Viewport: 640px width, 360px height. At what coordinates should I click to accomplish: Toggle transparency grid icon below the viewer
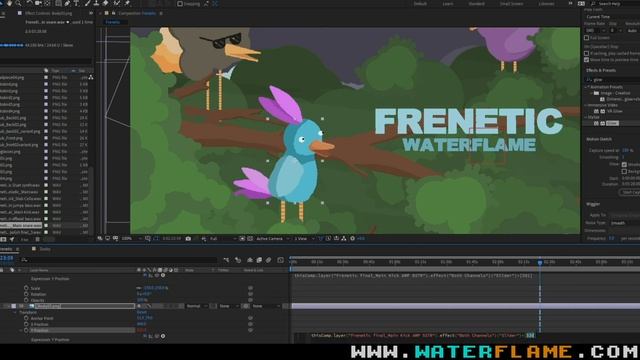tap(250, 238)
